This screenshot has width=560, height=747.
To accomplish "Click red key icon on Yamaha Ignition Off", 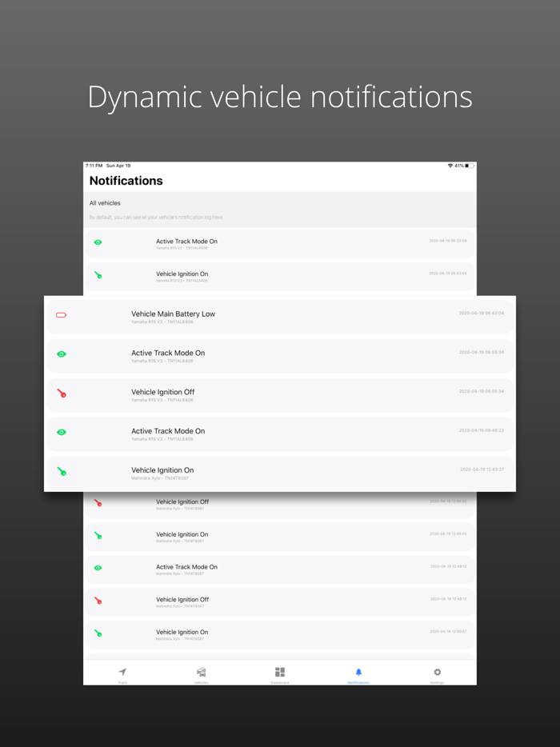I will 62,393.
